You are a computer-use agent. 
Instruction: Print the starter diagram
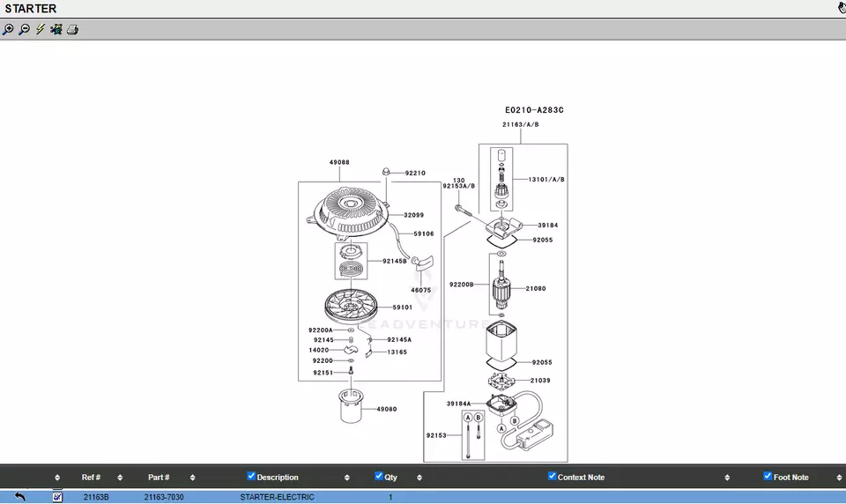click(x=72, y=29)
